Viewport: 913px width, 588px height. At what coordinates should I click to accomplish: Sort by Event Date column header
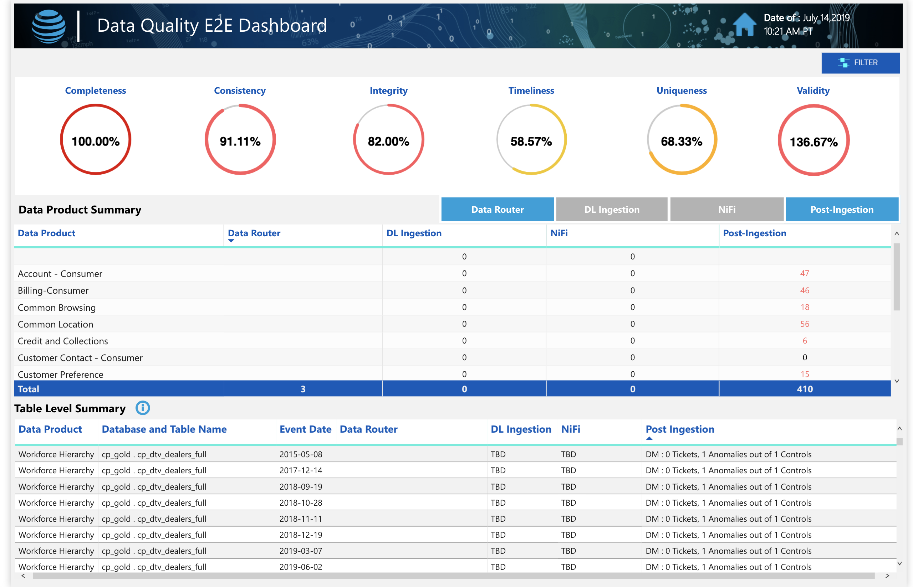pyautogui.click(x=305, y=429)
